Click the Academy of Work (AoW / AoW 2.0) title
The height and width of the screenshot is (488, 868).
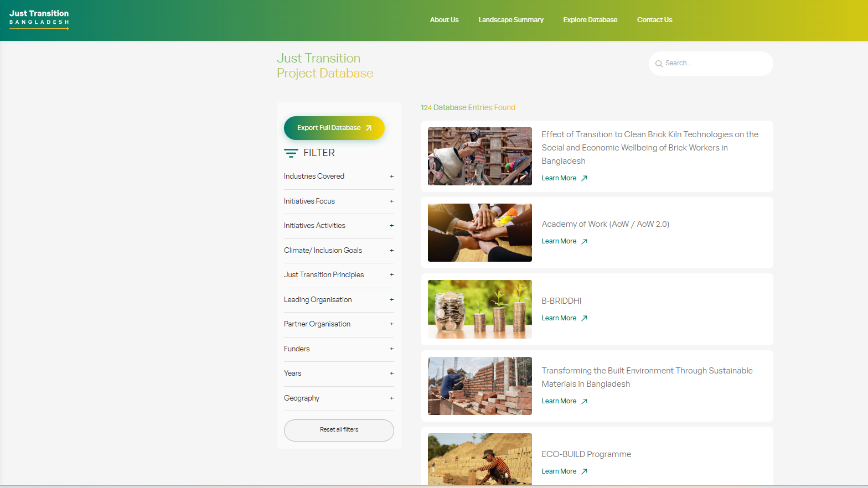click(x=606, y=224)
